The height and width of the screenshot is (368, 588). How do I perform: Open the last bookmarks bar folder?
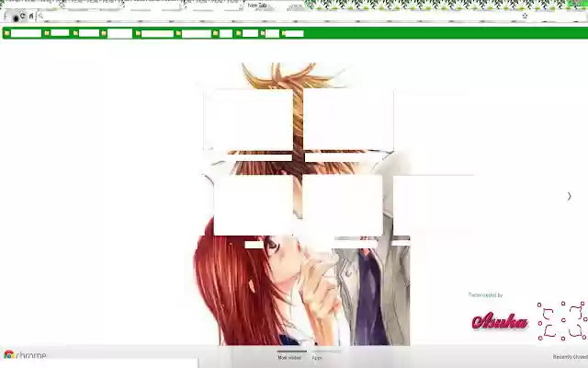[x=293, y=33]
